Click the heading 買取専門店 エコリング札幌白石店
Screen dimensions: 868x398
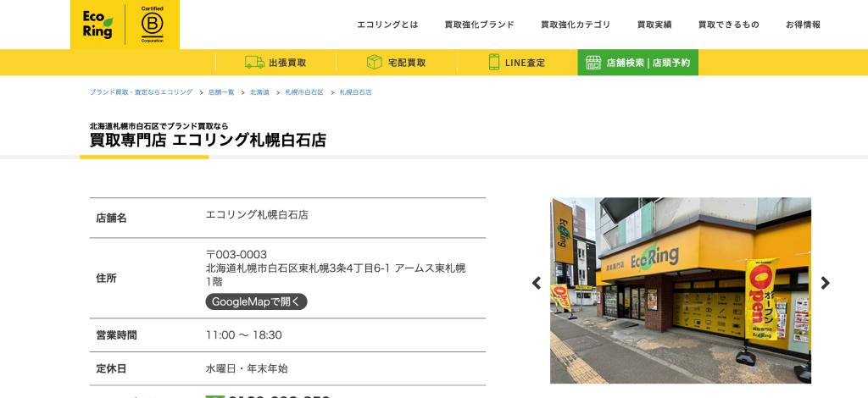209,140
